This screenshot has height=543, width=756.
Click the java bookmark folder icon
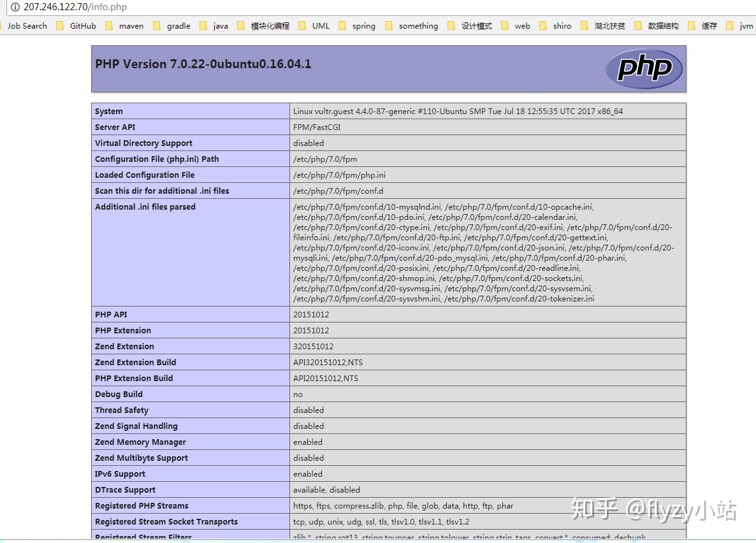tap(205, 25)
